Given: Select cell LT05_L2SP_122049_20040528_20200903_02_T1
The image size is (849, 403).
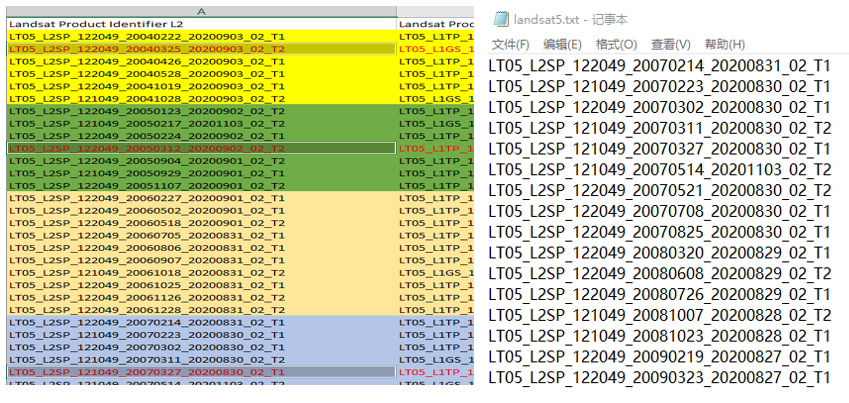Looking at the screenshot, I should tap(201, 74).
